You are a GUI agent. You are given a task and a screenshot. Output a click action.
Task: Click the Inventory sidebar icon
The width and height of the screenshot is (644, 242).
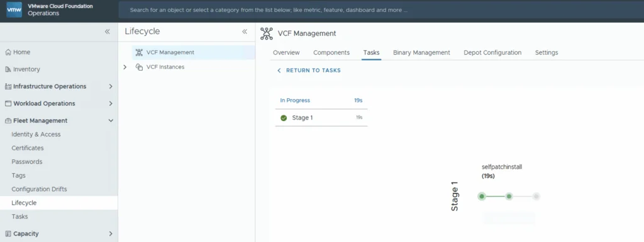point(8,69)
